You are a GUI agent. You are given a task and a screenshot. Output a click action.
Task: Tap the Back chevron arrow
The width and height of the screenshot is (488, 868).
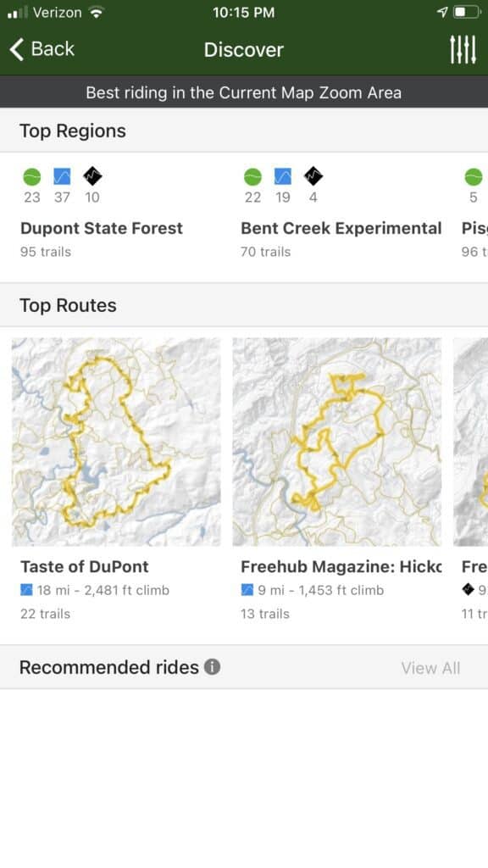click(x=17, y=49)
